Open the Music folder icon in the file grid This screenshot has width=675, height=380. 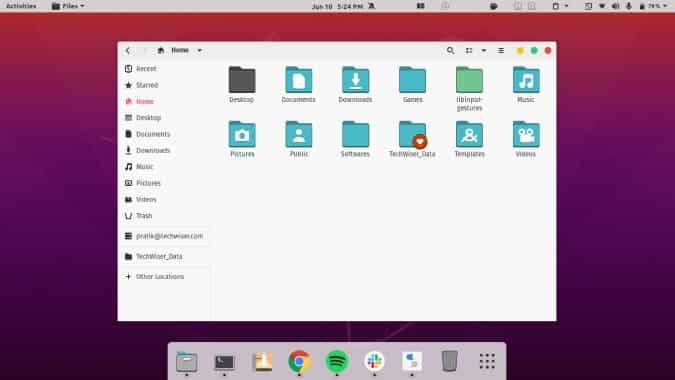(526, 80)
